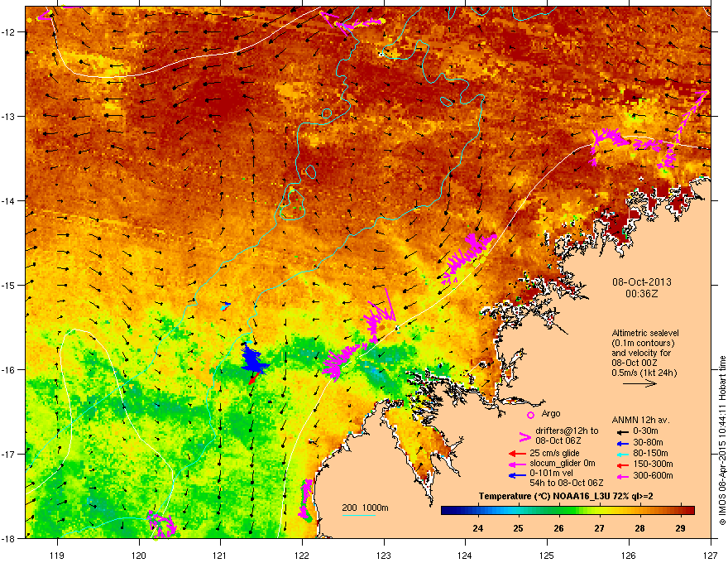Viewport: 728px width, 563px height.
Task: Click the longitude axis label 125
Action: tap(547, 555)
